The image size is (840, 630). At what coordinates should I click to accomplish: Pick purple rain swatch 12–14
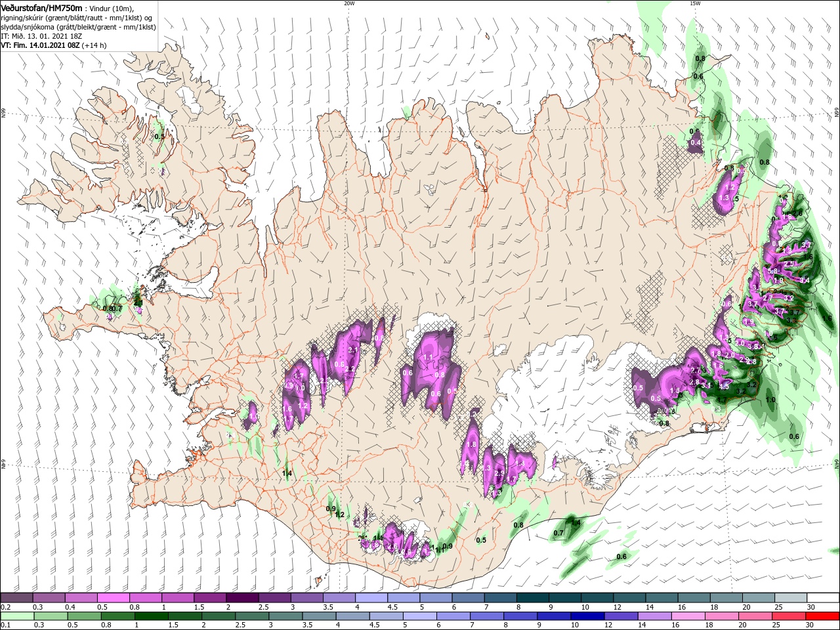(x=621, y=616)
